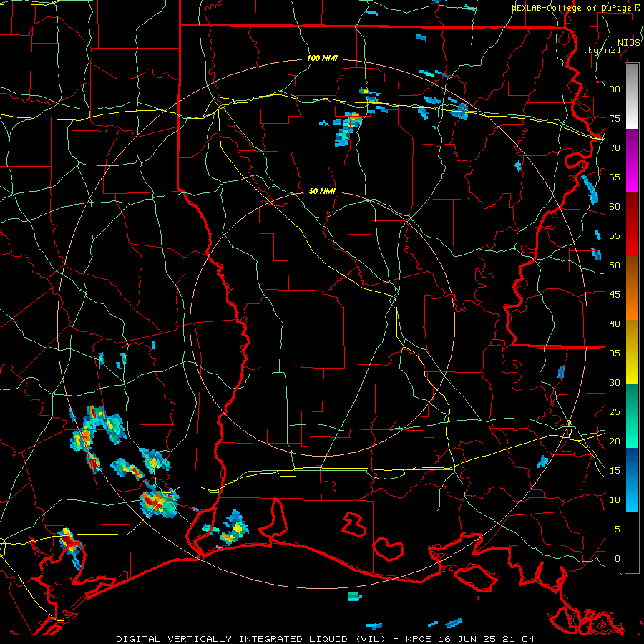Click the 55 value on the color scale
Screen dimensions: 644x644
[x=615, y=235]
